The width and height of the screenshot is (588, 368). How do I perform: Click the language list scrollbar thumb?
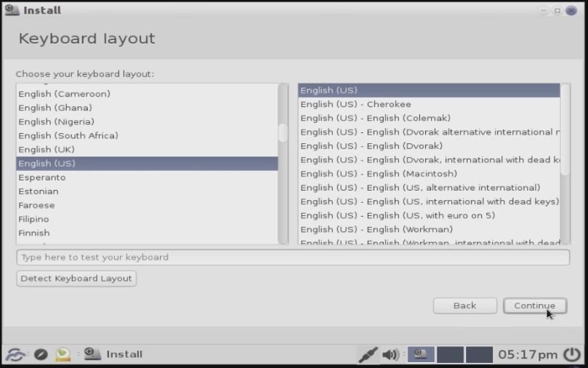click(x=283, y=133)
